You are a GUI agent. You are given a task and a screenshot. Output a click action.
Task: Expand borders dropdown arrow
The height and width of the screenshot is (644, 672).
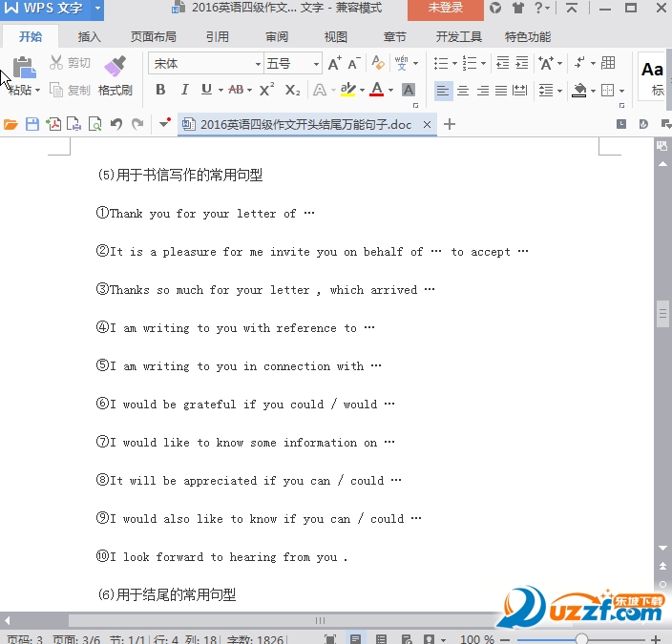(621, 91)
